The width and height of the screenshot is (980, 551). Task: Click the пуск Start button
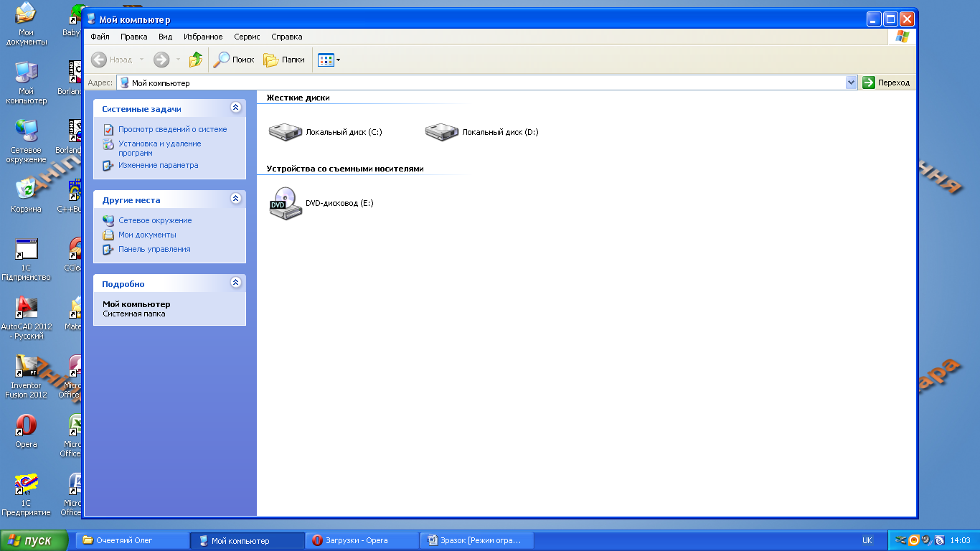click(x=34, y=540)
